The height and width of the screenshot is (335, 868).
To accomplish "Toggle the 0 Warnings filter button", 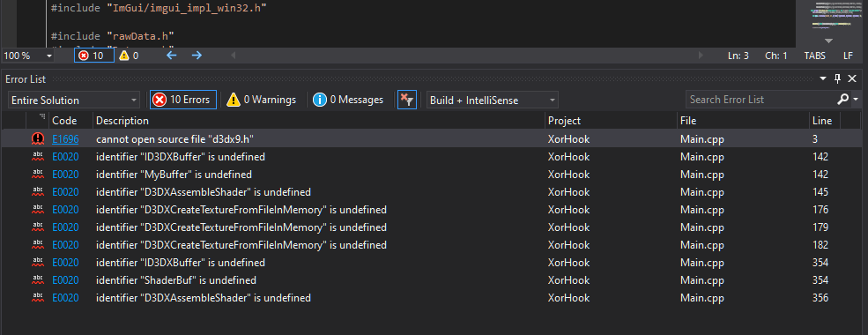I will coord(262,100).
